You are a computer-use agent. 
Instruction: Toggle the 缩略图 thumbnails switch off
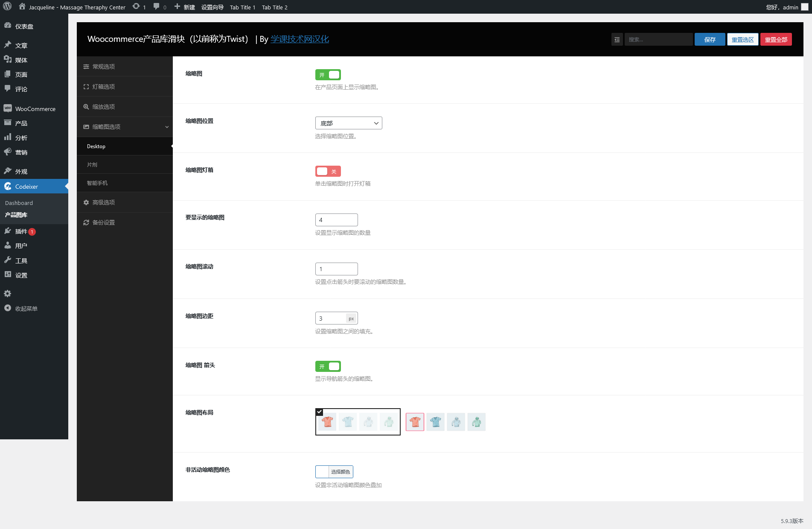pos(328,75)
